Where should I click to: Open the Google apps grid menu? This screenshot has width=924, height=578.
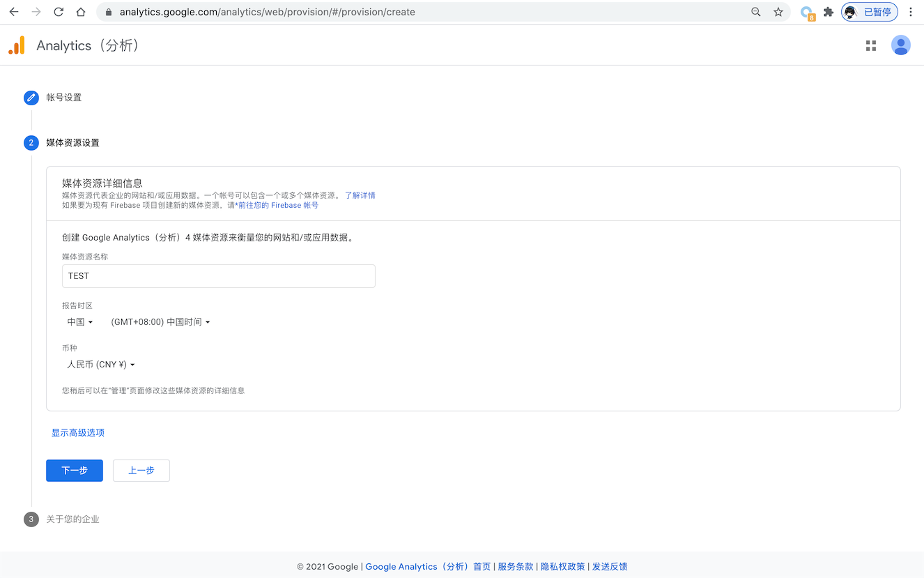[x=870, y=45]
